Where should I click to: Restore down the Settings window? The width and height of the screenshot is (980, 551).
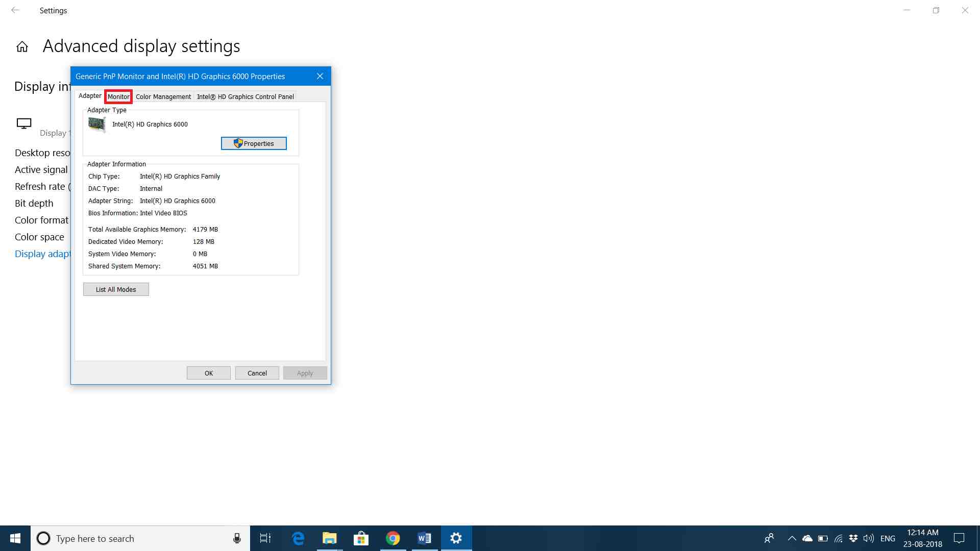pos(936,10)
